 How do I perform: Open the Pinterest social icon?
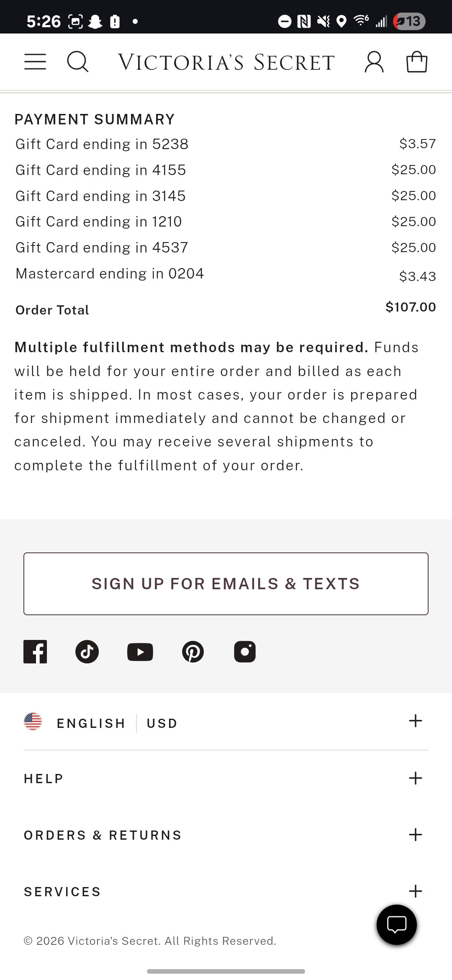click(193, 652)
